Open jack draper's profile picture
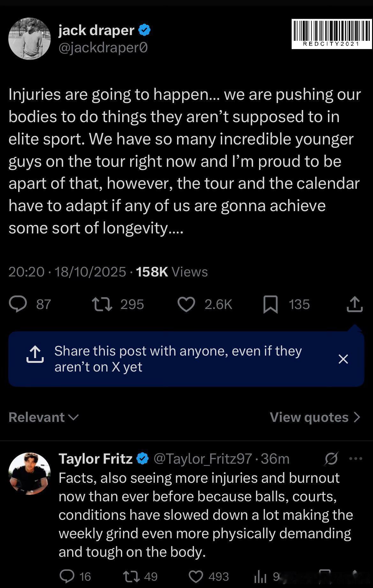 pos(29,39)
